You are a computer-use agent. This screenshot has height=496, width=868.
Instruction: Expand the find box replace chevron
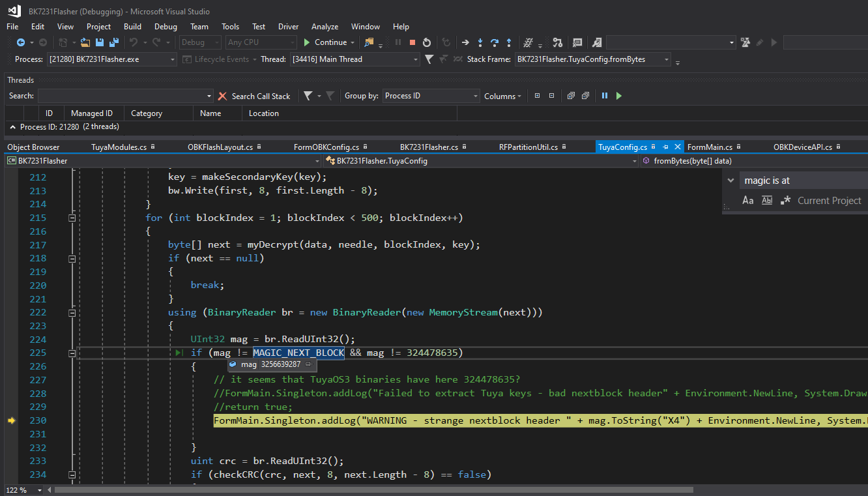[x=731, y=181]
